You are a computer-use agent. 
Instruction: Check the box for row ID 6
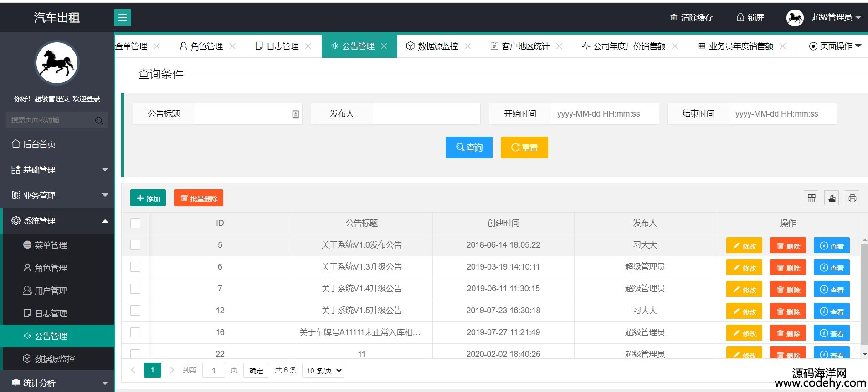coord(135,267)
